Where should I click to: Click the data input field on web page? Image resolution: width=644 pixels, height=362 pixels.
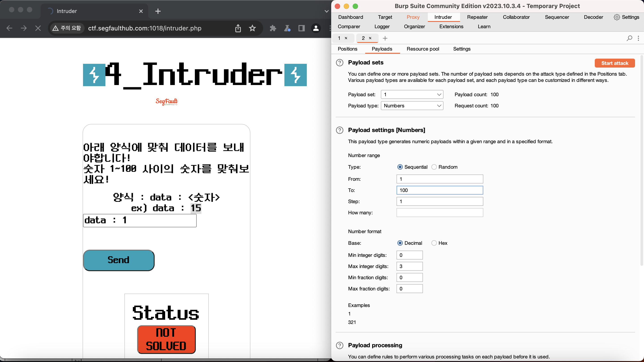coord(140,221)
